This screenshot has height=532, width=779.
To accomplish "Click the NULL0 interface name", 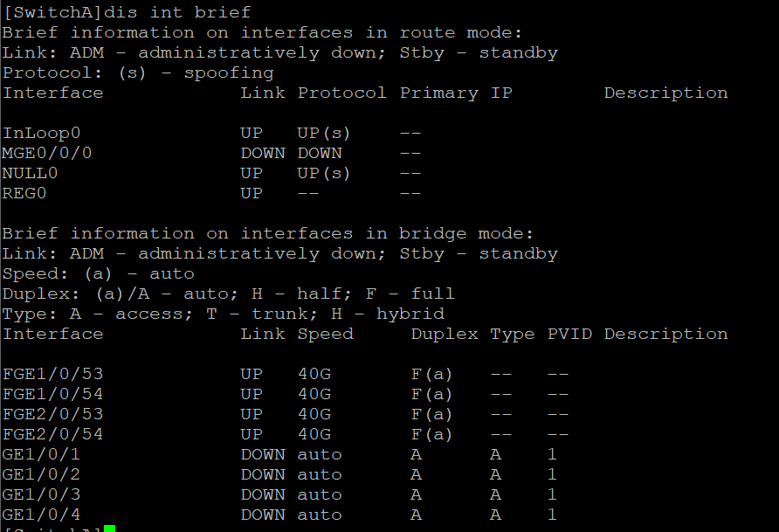I will (30, 173).
